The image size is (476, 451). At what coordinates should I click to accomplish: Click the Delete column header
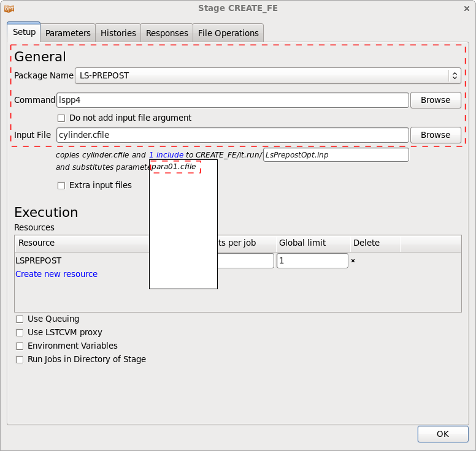coord(375,243)
